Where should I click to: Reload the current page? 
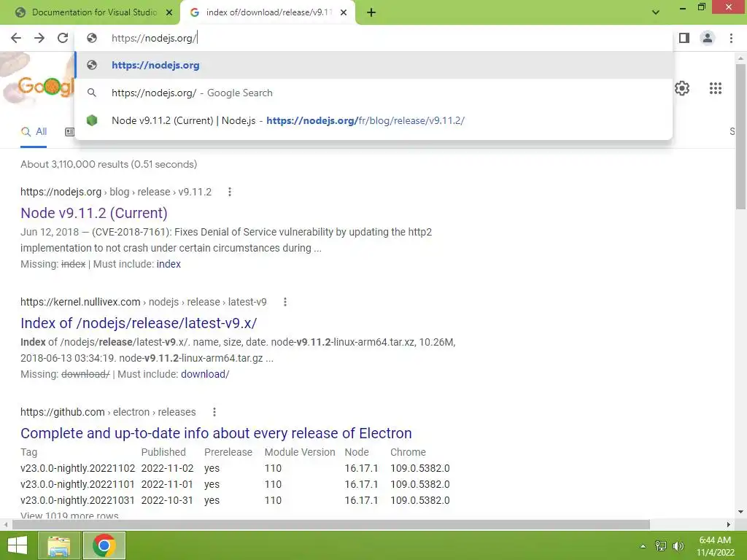point(63,38)
